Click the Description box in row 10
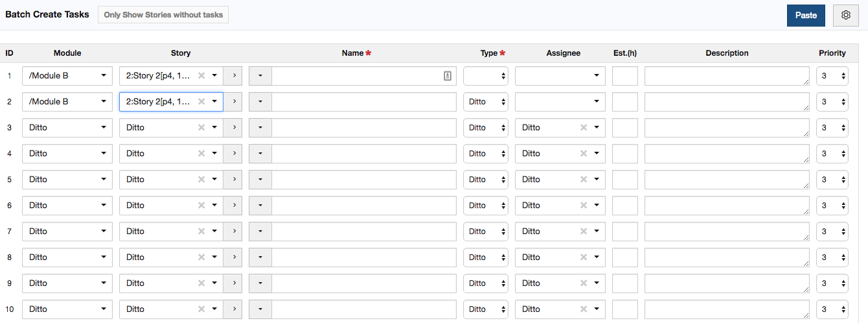Viewport: 868px width, 323px height. [727, 309]
